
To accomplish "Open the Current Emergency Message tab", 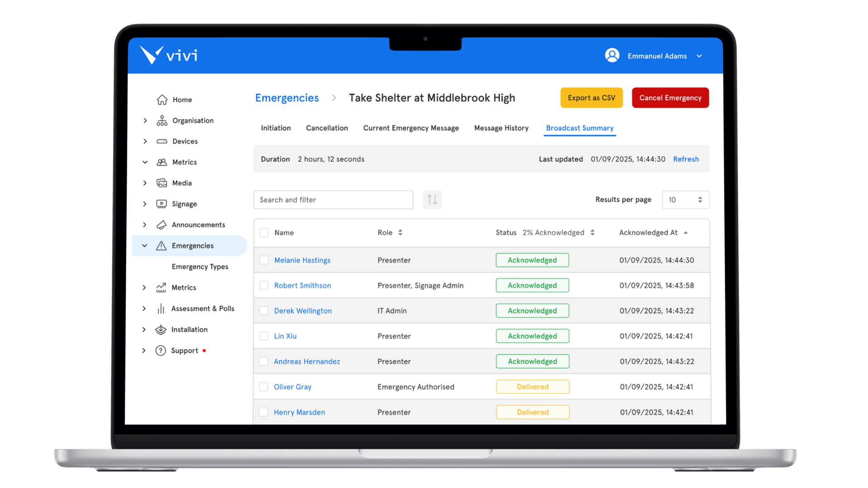I will (410, 128).
